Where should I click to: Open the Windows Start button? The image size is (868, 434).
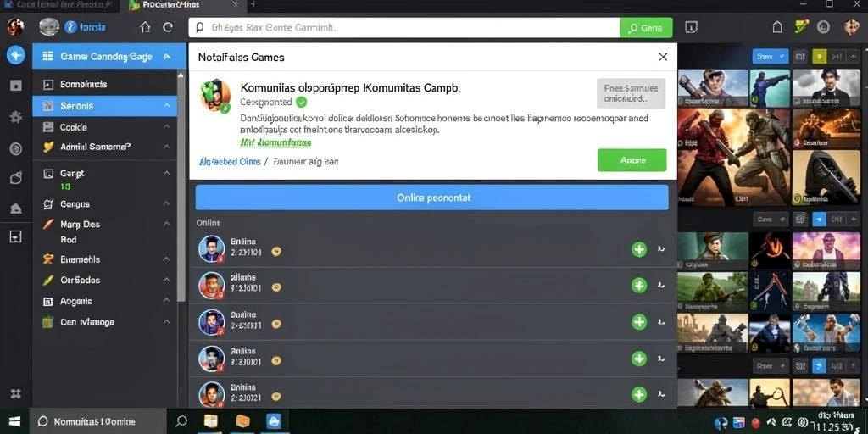click(x=14, y=421)
